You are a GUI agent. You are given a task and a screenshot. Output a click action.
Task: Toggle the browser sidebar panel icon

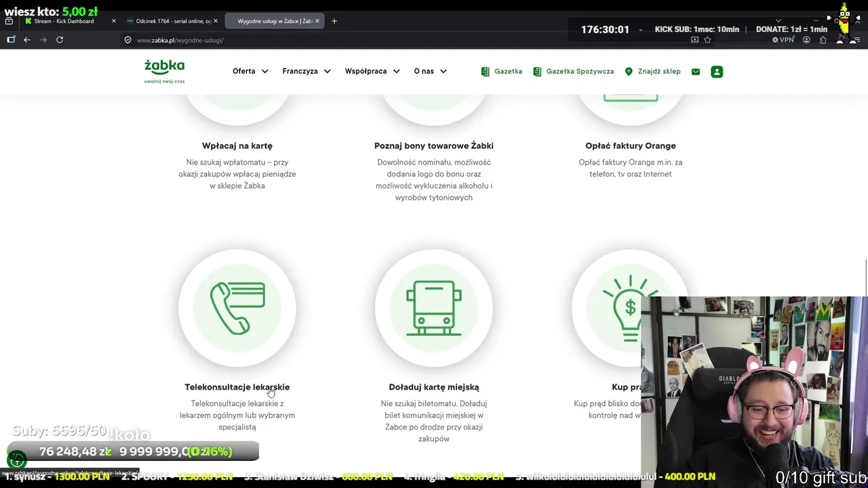[x=11, y=40]
